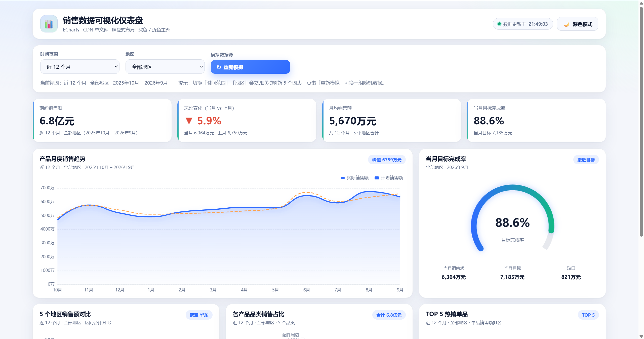Click the 5 个地区销售额对比 card title
644x339 pixels.
65,314
